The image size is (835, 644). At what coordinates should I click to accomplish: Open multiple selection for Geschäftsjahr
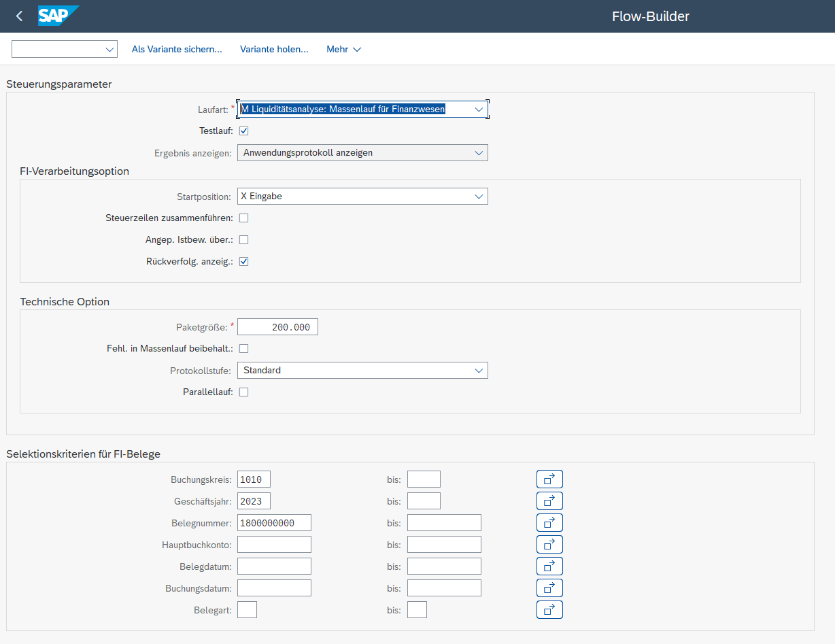pos(549,501)
